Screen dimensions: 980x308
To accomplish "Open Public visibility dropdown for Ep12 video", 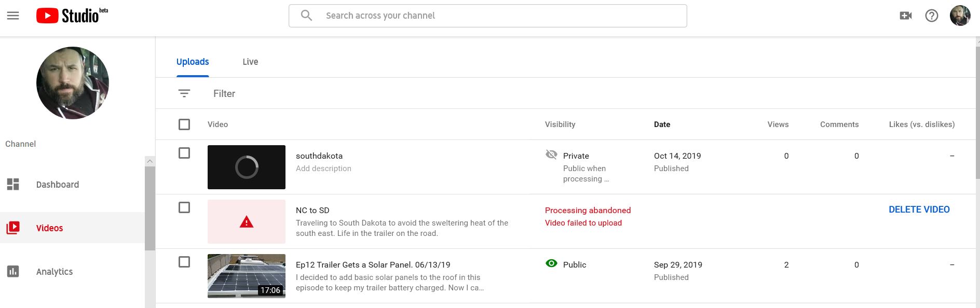I will coord(574,264).
